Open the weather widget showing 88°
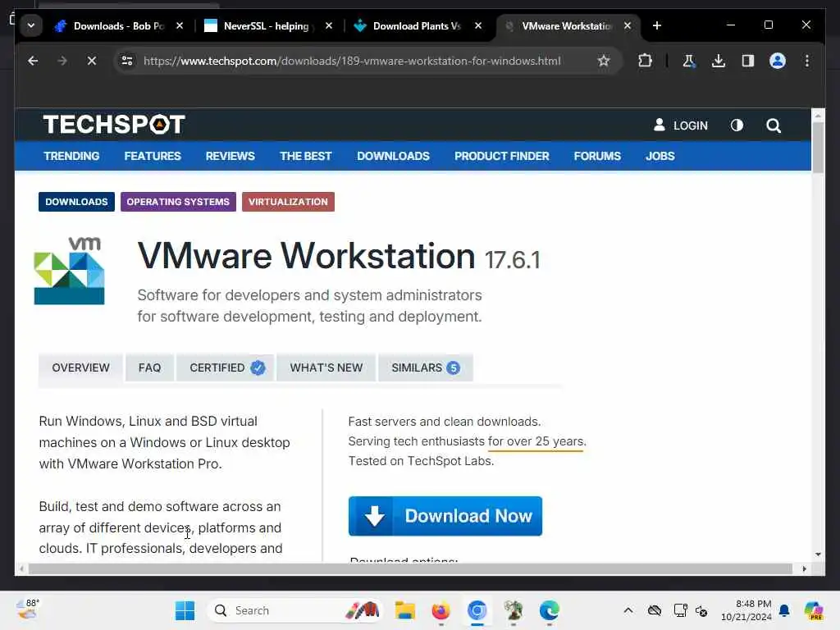The width and height of the screenshot is (840, 630). 28,609
